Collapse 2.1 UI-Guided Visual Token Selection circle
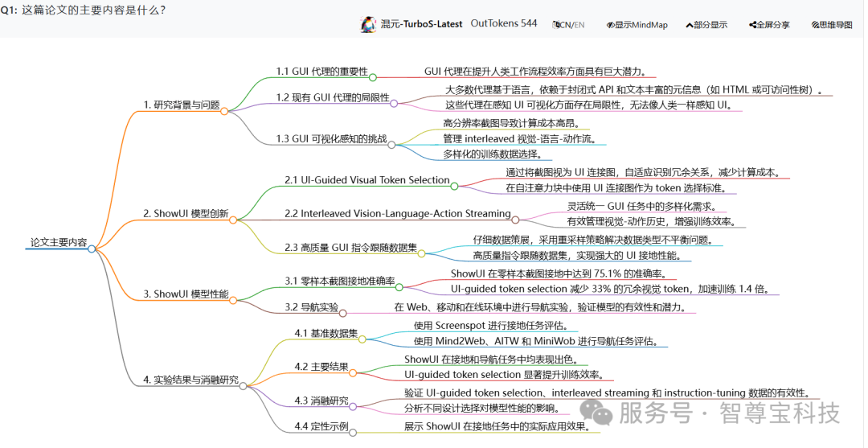868x448 pixels. click(x=454, y=186)
